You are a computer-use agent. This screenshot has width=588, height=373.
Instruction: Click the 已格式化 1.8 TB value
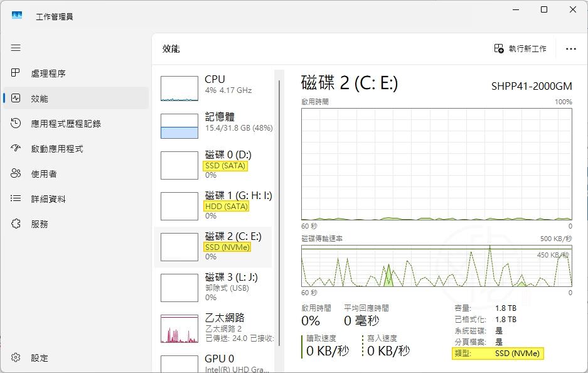coord(506,320)
